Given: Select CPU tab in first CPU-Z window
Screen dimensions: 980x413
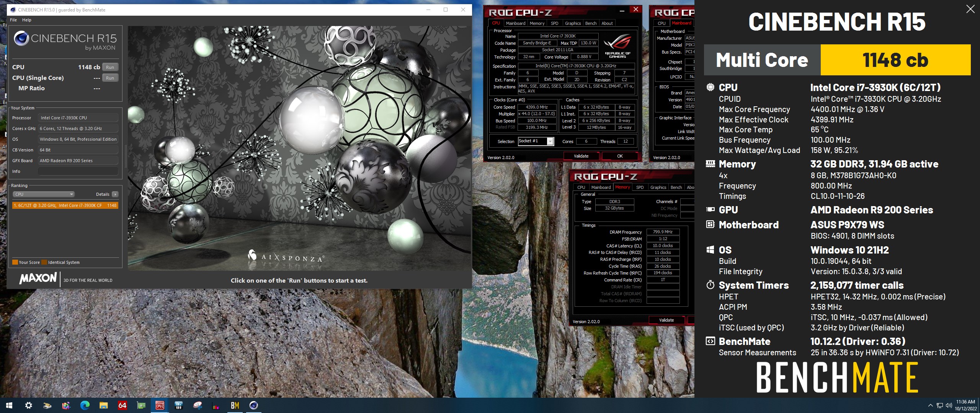Looking at the screenshot, I should pyautogui.click(x=496, y=23).
